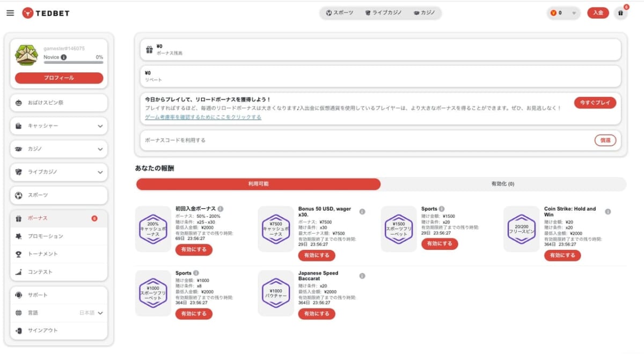Click info icon next to Bonus 50 USD
The height and width of the screenshot is (354, 644).
click(362, 212)
